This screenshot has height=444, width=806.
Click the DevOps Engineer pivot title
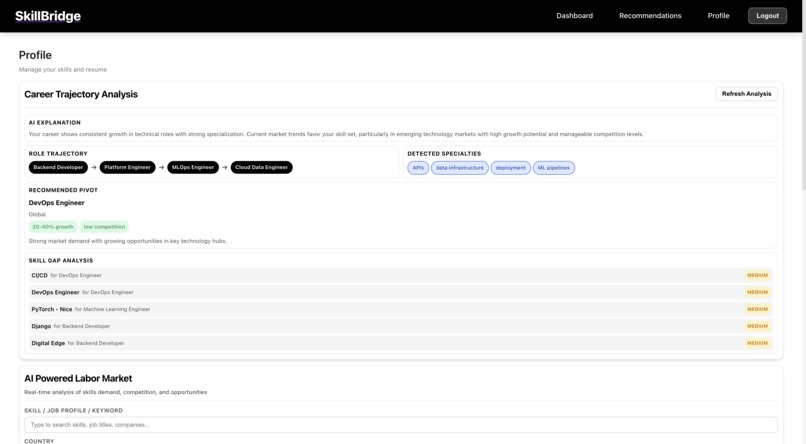tap(57, 203)
